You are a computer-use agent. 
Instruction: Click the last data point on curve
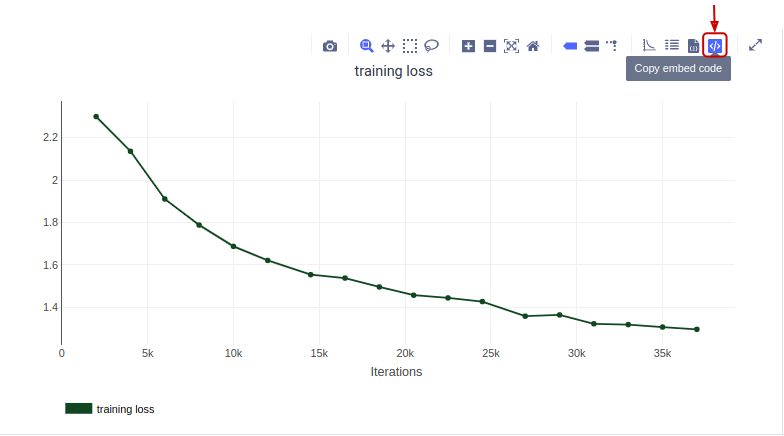[697, 329]
